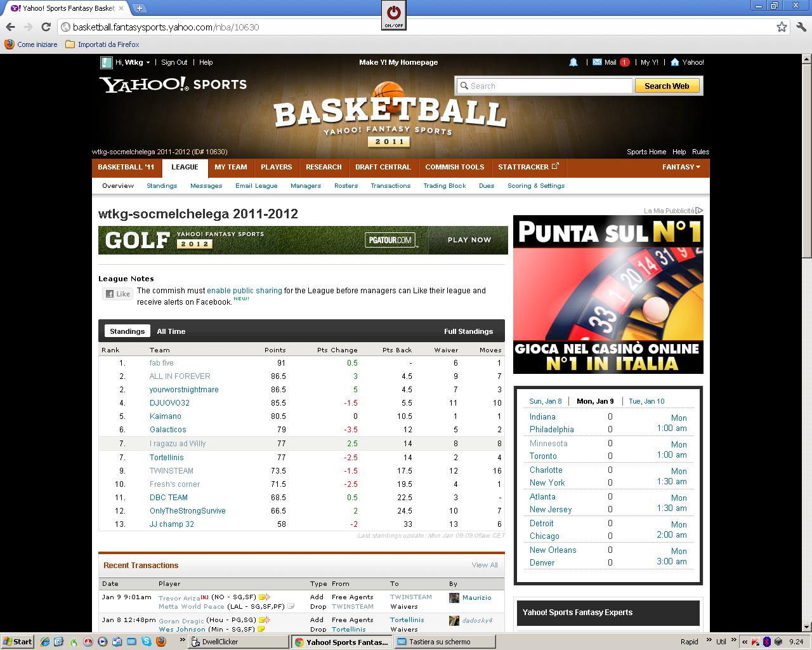Select the Tue, Jan 10 schedule tab
Viewport: 812px width, 650px height.
pos(646,401)
